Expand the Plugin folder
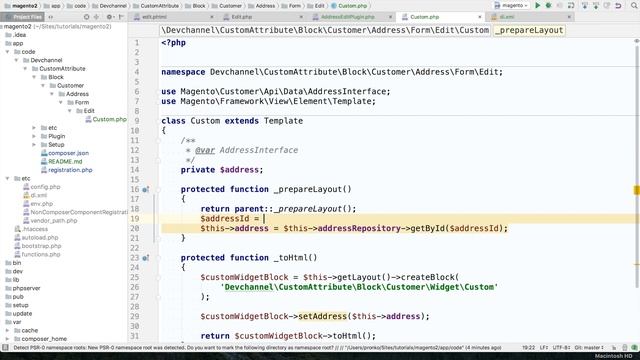Screen dimensions: 640x360 [x=34, y=136]
